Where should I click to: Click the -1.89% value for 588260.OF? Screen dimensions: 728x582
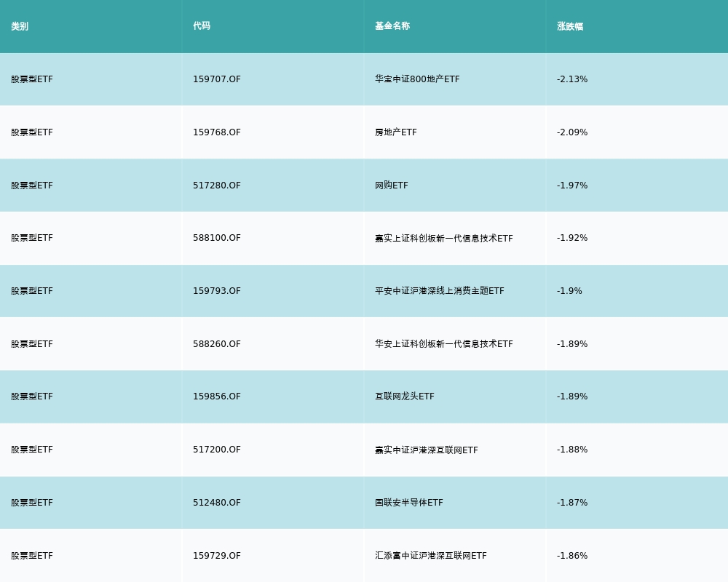tap(572, 344)
